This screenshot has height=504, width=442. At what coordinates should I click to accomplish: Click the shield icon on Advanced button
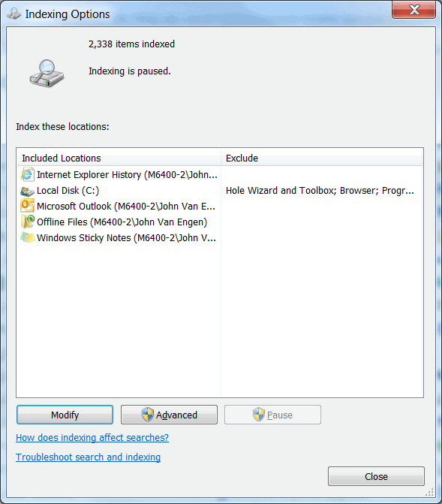tap(148, 415)
